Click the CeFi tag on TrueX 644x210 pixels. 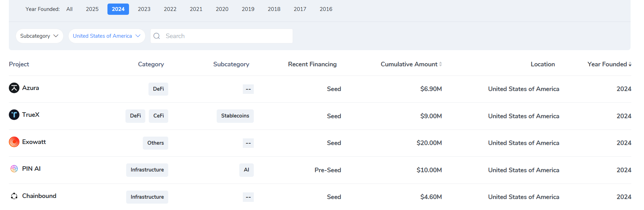(x=158, y=116)
